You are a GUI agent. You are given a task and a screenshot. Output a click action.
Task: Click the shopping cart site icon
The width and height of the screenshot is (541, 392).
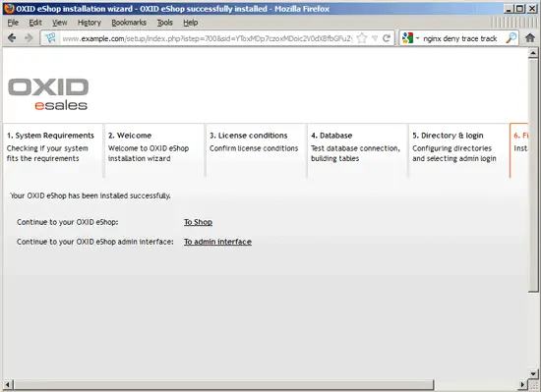tap(50, 38)
